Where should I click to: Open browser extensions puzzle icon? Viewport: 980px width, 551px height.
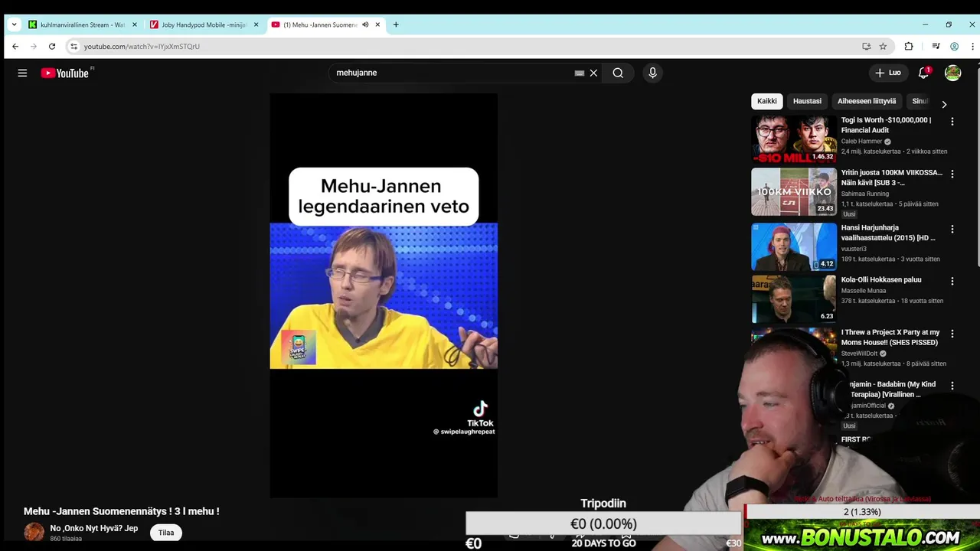click(909, 46)
